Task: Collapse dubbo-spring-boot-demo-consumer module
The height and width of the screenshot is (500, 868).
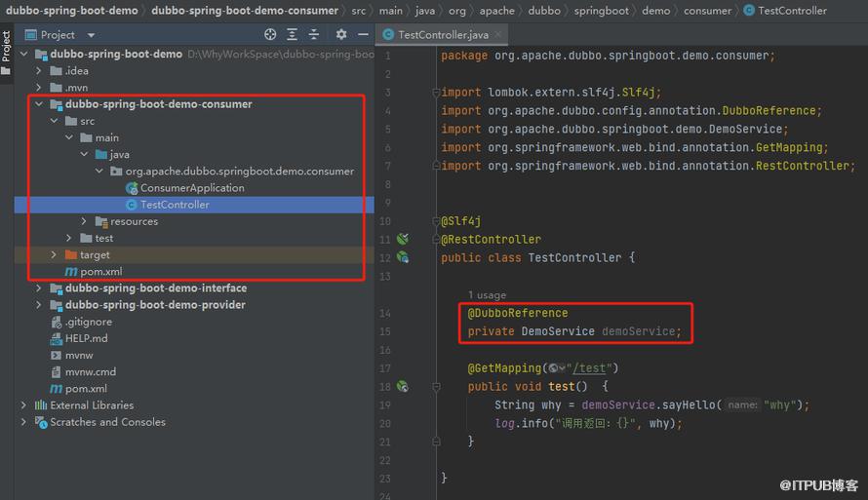Action: tap(39, 104)
